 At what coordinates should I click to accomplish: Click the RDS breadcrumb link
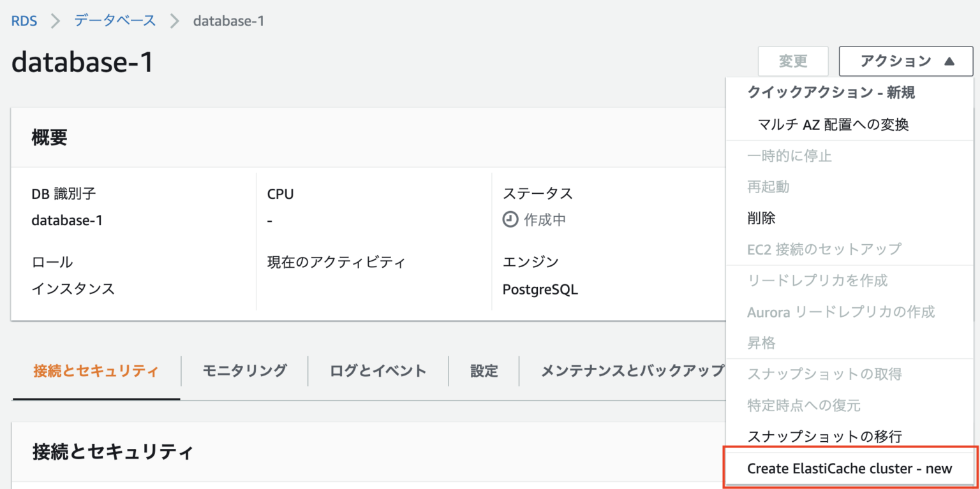click(24, 20)
